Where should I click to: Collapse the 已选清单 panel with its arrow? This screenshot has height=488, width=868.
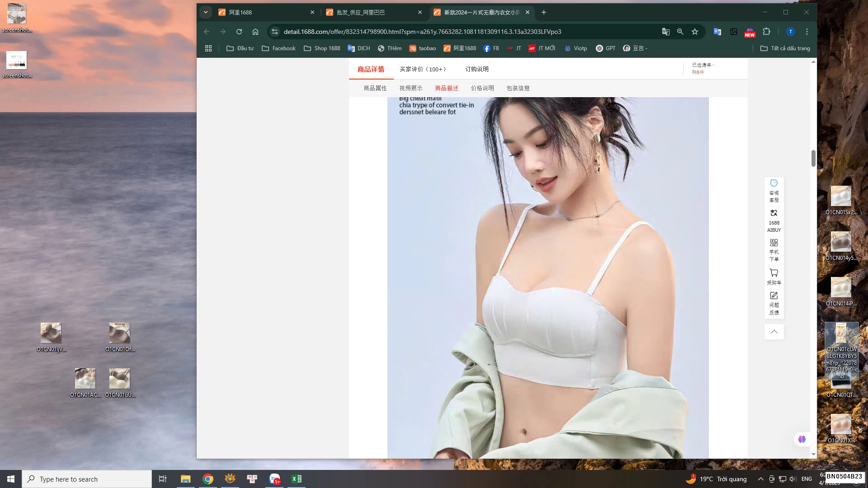(713, 65)
